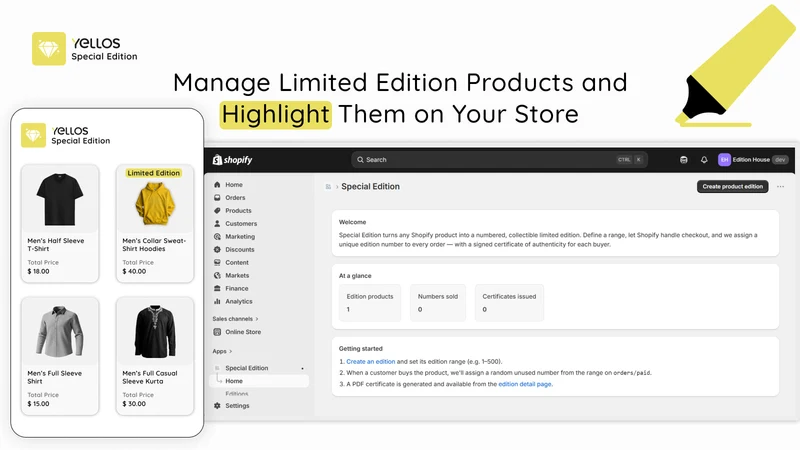The width and height of the screenshot is (800, 450).
Task: Click the Marketing target icon
Action: pyautogui.click(x=217, y=236)
